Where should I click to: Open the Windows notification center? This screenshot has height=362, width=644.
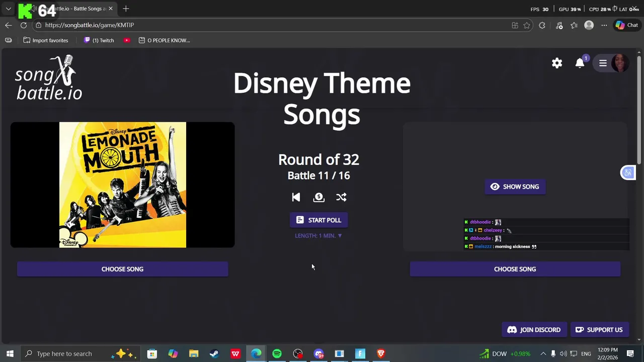[630, 353]
